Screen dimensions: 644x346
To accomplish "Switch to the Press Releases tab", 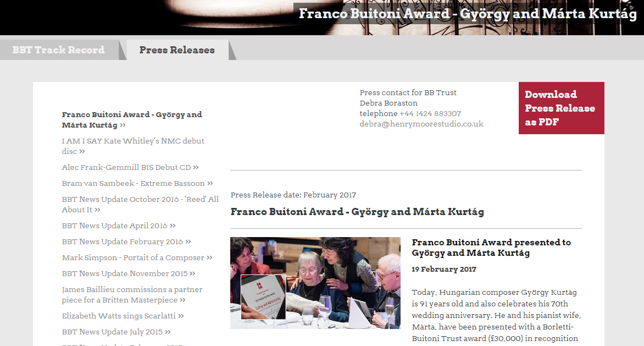I will pyautogui.click(x=177, y=50).
